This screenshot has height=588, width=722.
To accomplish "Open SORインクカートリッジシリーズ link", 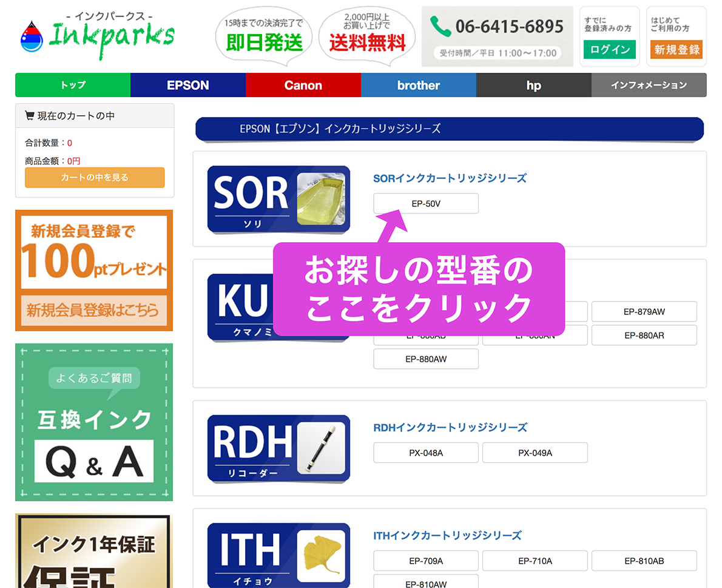I will click(x=450, y=178).
